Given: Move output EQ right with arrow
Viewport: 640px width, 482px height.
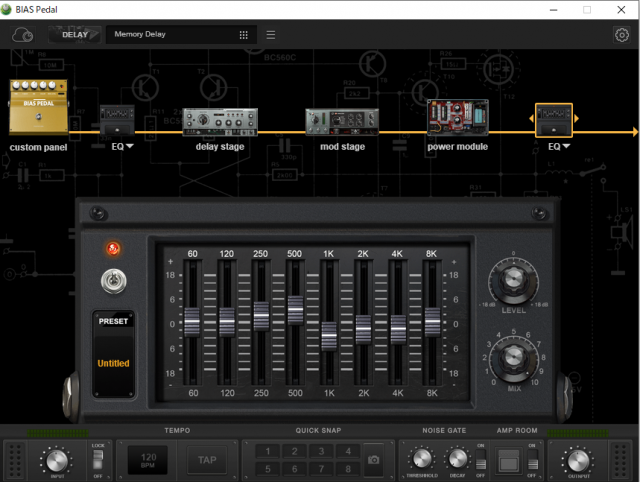Looking at the screenshot, I should pyautogui.click(x=576, y=119).
